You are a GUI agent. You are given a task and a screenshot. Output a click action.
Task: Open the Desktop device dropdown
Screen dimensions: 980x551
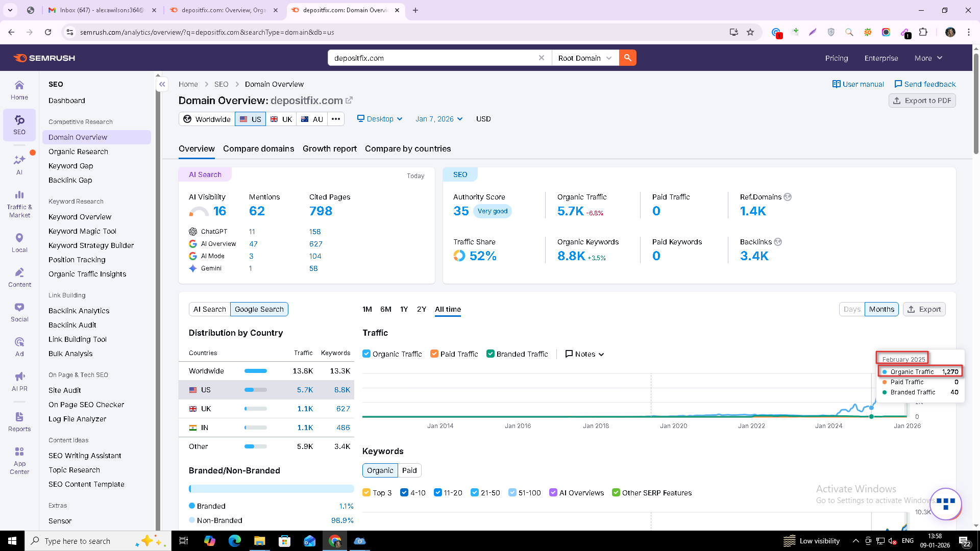[x=380, y=119]
